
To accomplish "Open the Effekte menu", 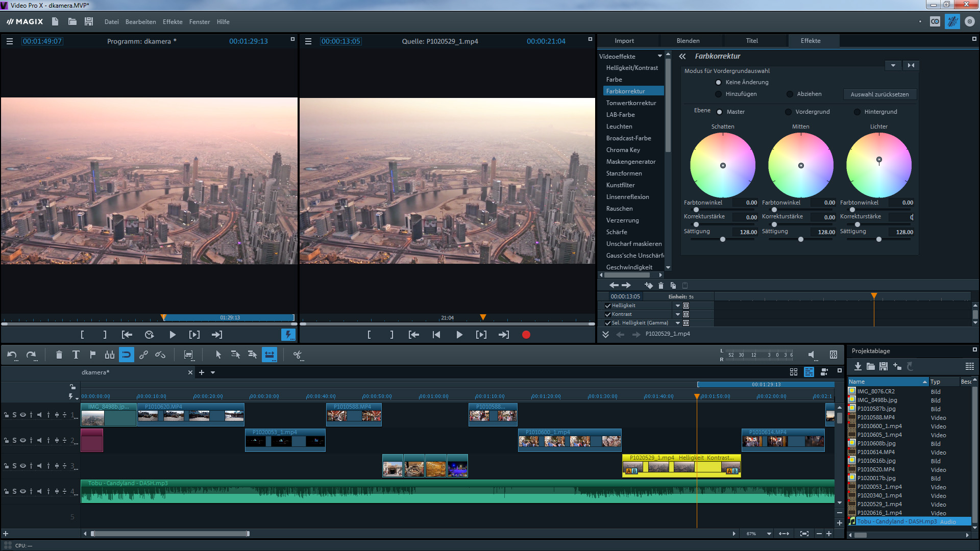I will pyautogui.click(x=173, y=22).
